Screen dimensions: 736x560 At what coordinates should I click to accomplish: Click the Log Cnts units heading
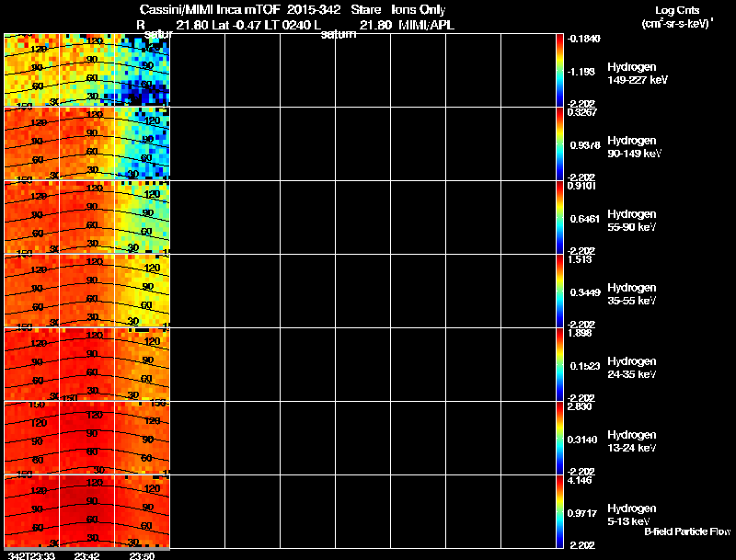pyautogui.click(x=676, y=17)
